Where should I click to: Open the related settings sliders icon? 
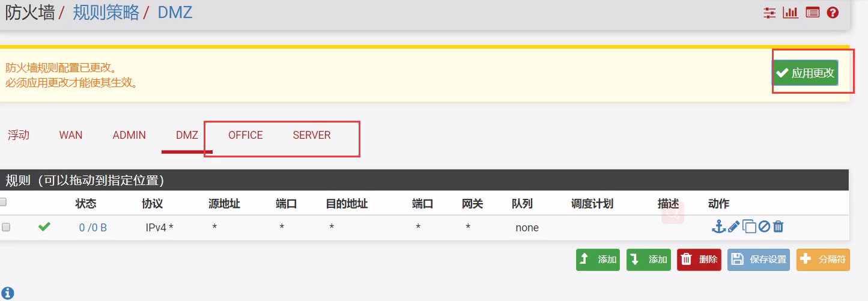(x=769, y=13)
